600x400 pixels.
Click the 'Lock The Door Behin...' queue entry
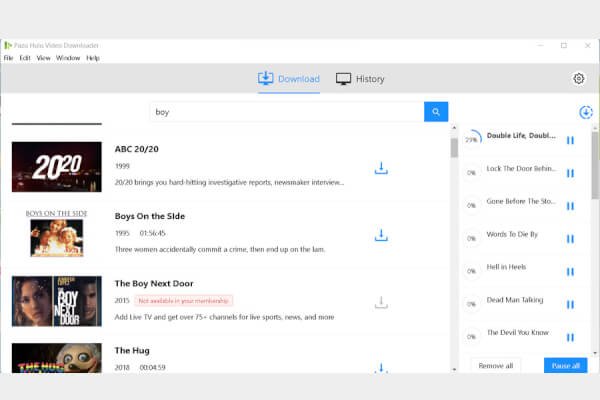tap(521, 168)
